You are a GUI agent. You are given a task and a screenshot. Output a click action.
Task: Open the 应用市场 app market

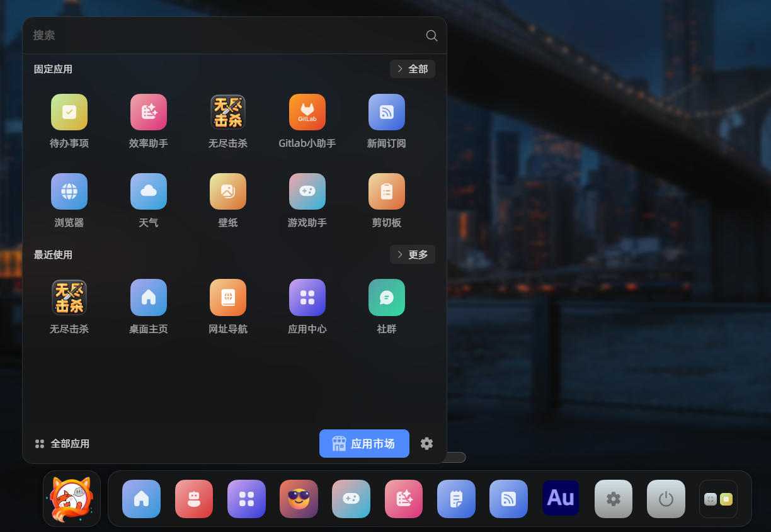tap(364, 444)
